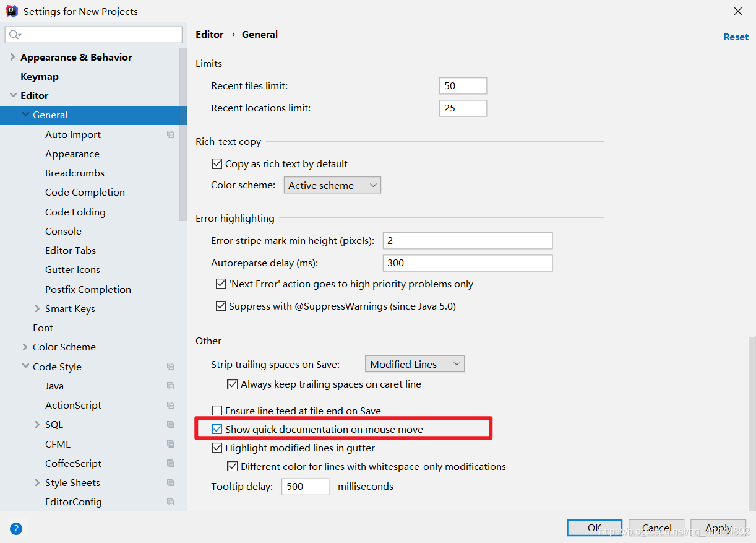The width and height of the screenshot is (756, 543).
Task: Click the project-level icon next to Code Style
Action: point(171,367)
